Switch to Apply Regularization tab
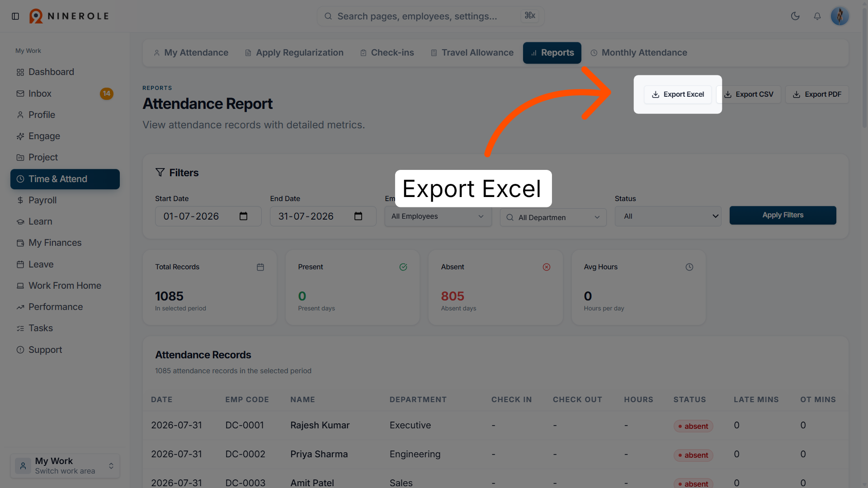The image size is (868, 488). (294, 53)
